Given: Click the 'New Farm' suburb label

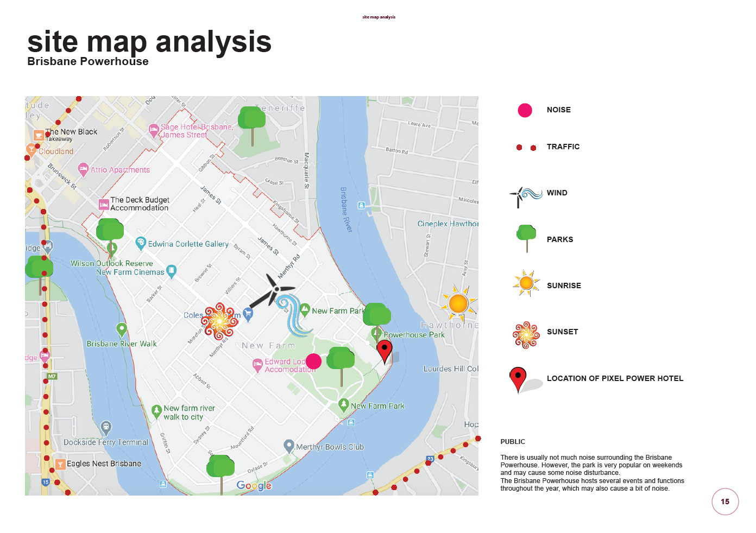Looking at the screenshot, I should click(x=269, y=346).
